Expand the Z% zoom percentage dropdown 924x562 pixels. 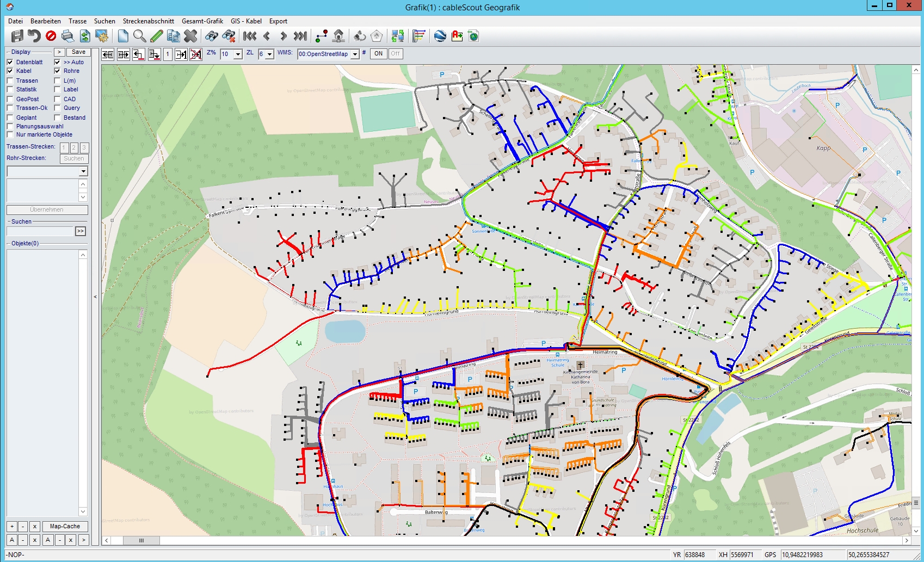click(238, 54)
